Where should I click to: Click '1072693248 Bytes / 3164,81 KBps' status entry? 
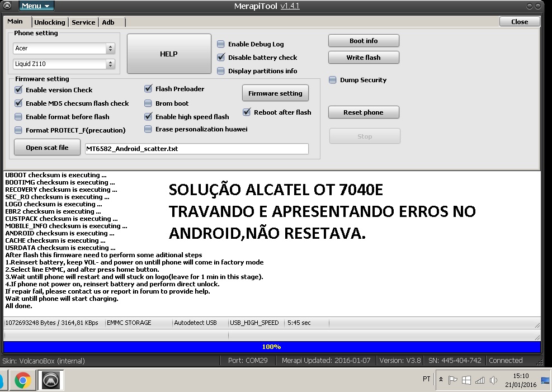click(x=52, y=323)
